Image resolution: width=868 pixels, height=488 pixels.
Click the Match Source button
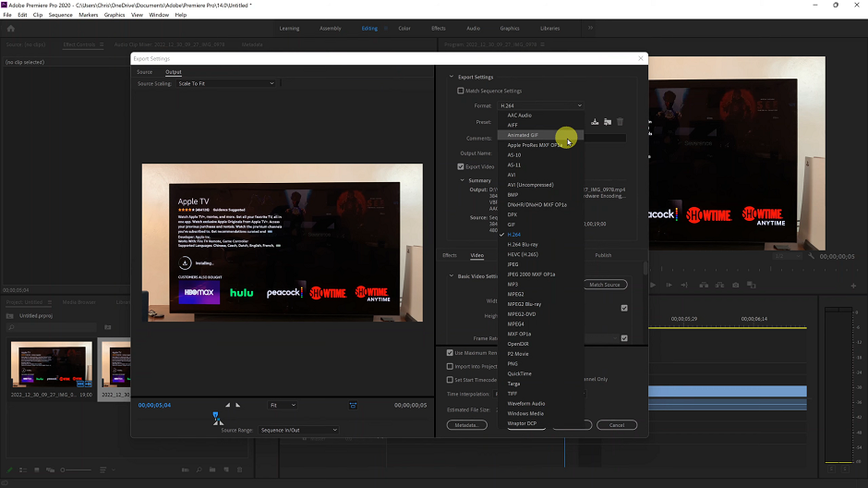pos(605,285)
